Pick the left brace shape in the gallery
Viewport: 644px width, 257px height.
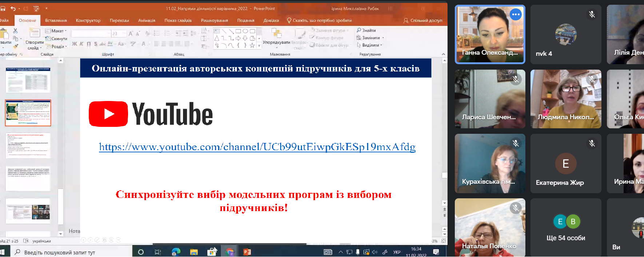238,45
